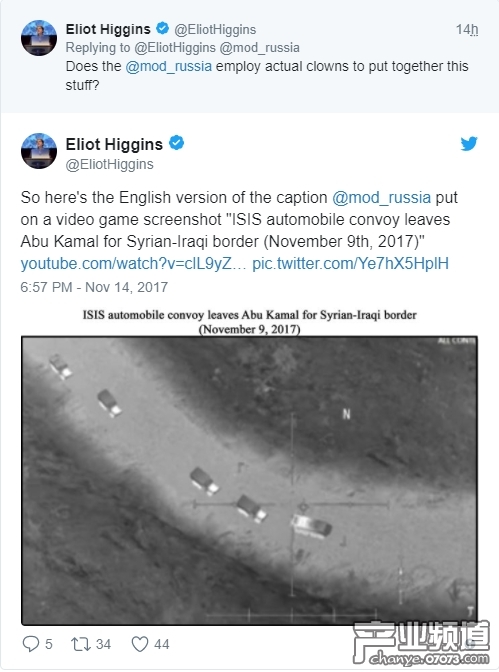Click the blue Twitter bird logo
This screenshot has height=672, width=499.
469,144
